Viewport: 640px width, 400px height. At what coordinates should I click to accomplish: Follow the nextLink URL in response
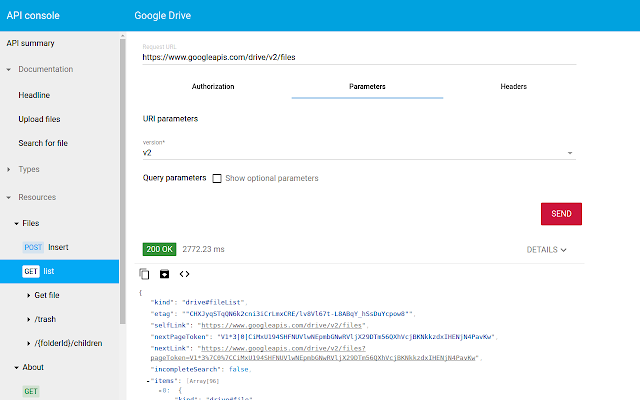313,353
